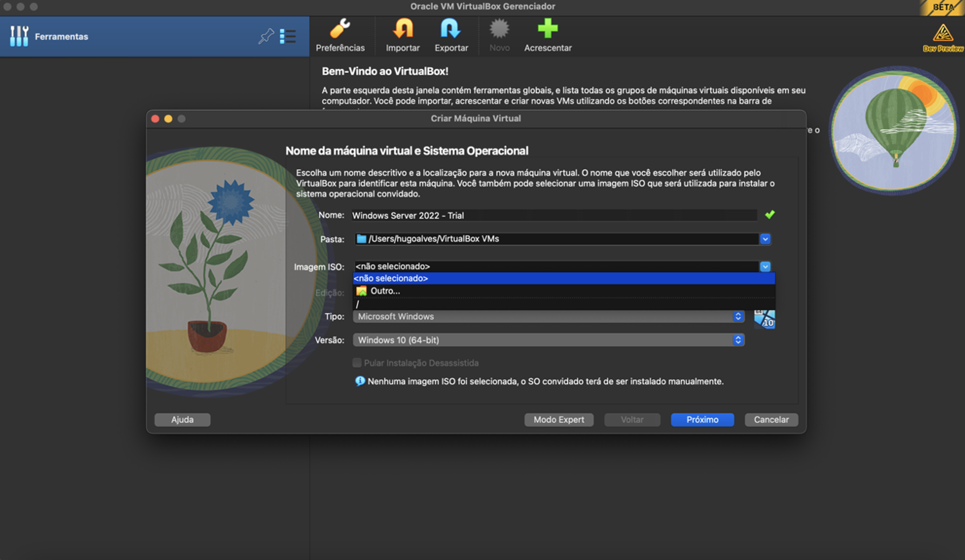Image resolution: width=965 pixels, height=560 pixels.
Task: Click the "Bem-Vindo ao VirtualBox!" heading
Action: click(x=385, y=71)
